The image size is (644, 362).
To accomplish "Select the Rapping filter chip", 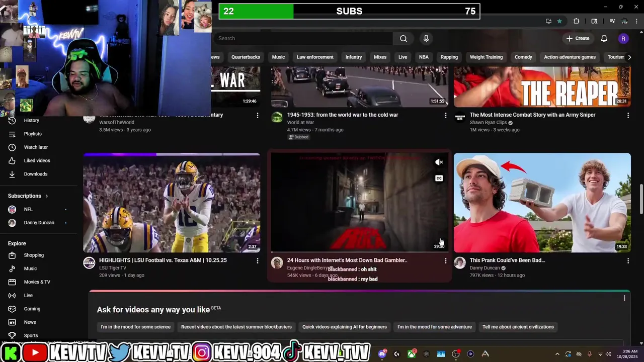I will point(449,57).
